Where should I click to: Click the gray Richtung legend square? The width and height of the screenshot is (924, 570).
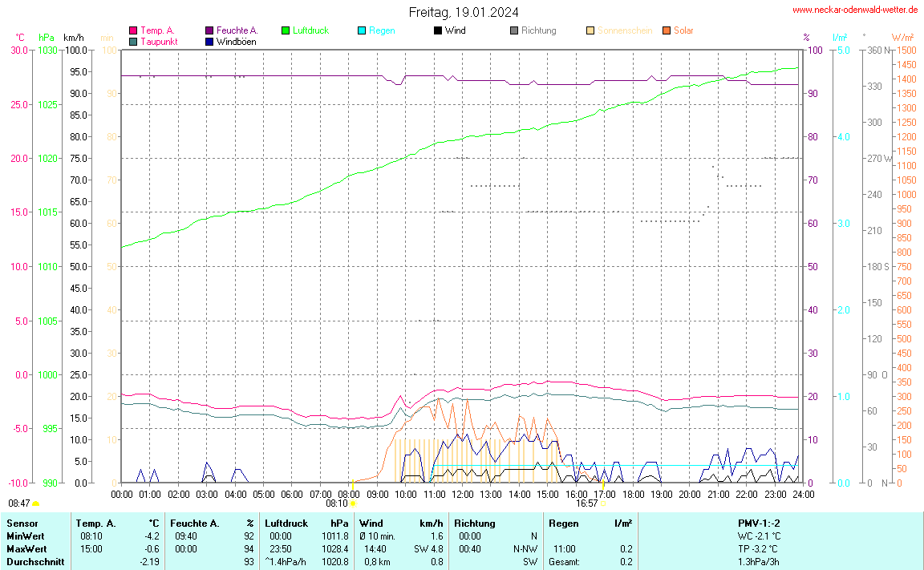514,31
